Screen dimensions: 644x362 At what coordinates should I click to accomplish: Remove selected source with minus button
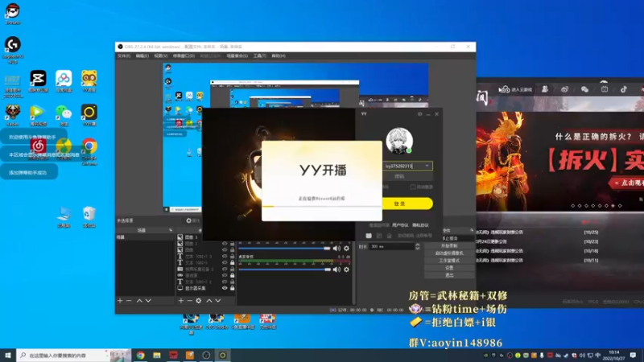tap(190, 301)
